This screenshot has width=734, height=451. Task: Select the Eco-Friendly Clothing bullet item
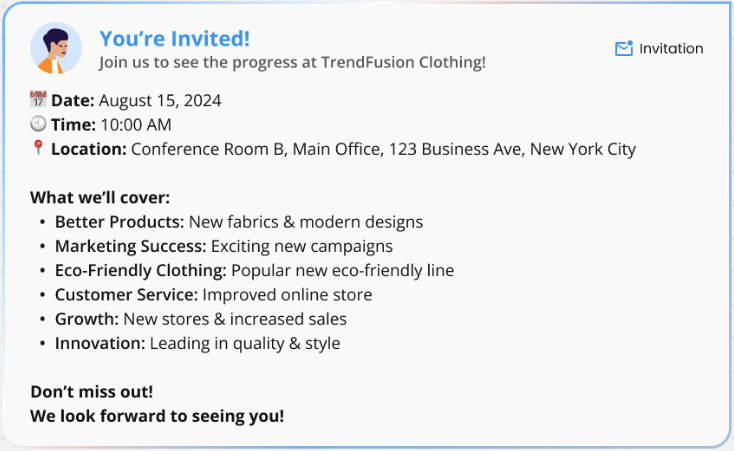click(x=254, y=271)
